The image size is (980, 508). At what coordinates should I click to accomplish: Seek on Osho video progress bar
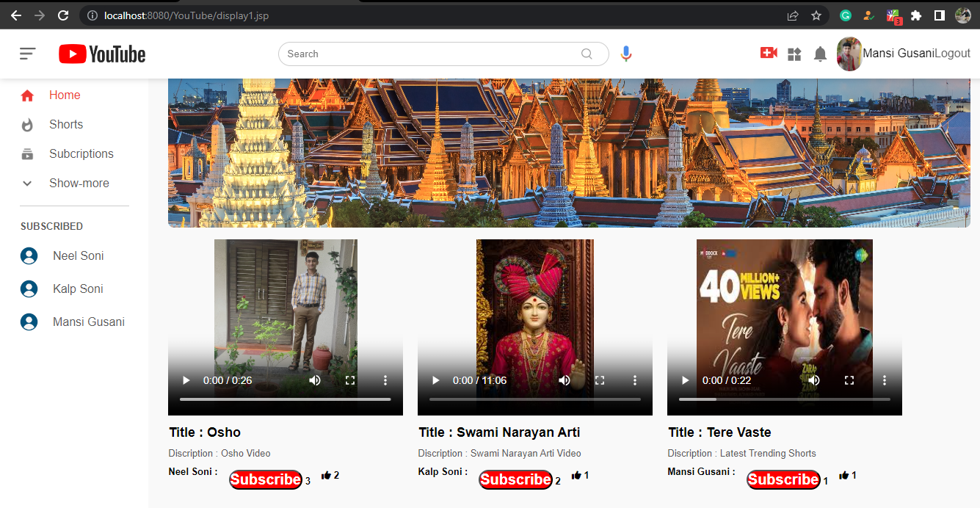286,399
